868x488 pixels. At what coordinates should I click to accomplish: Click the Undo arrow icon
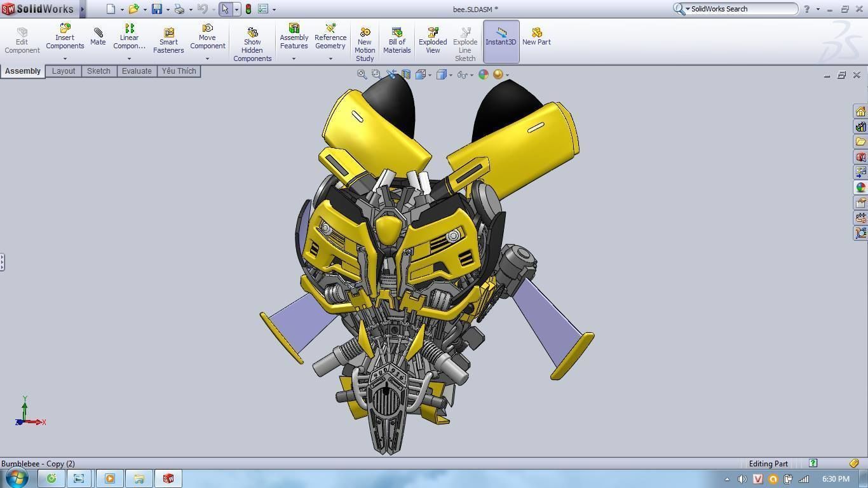coord(202,9)
